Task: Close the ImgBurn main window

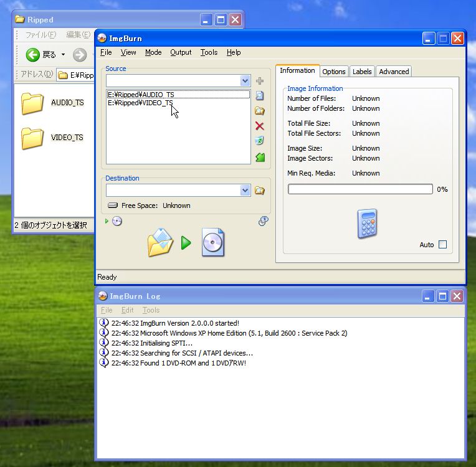Action: pos(457,39)
